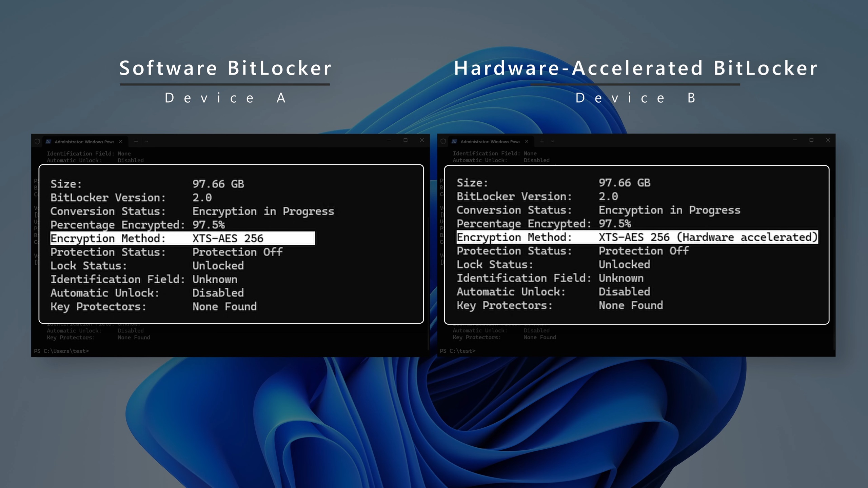Click the PowerShell icon on Device B's tab

click(x=454, y=141)
